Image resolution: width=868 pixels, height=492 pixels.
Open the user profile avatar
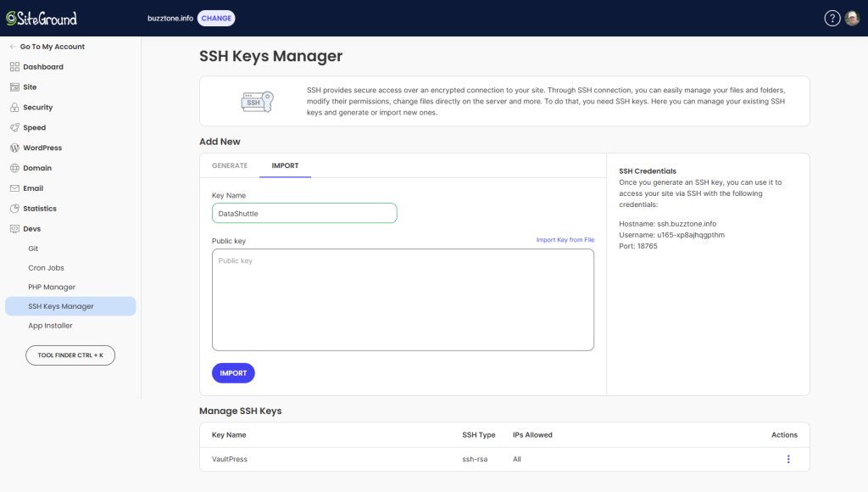tap(852, 19)
